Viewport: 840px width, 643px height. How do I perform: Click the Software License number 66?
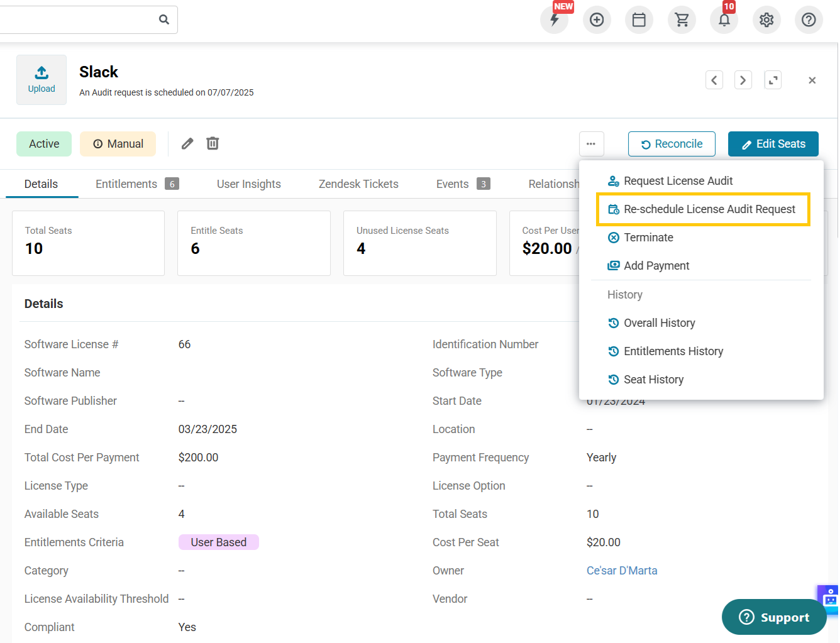[x=184, y=344]
